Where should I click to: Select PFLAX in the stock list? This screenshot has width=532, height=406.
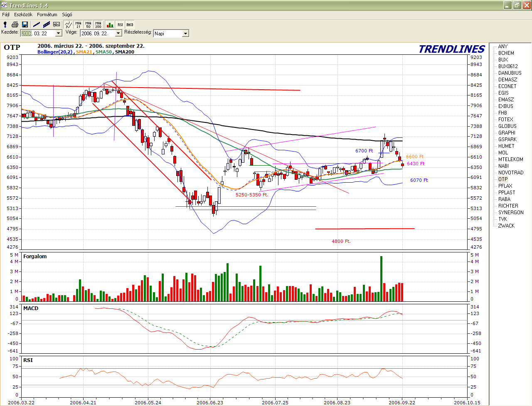[x=505, y=186]
